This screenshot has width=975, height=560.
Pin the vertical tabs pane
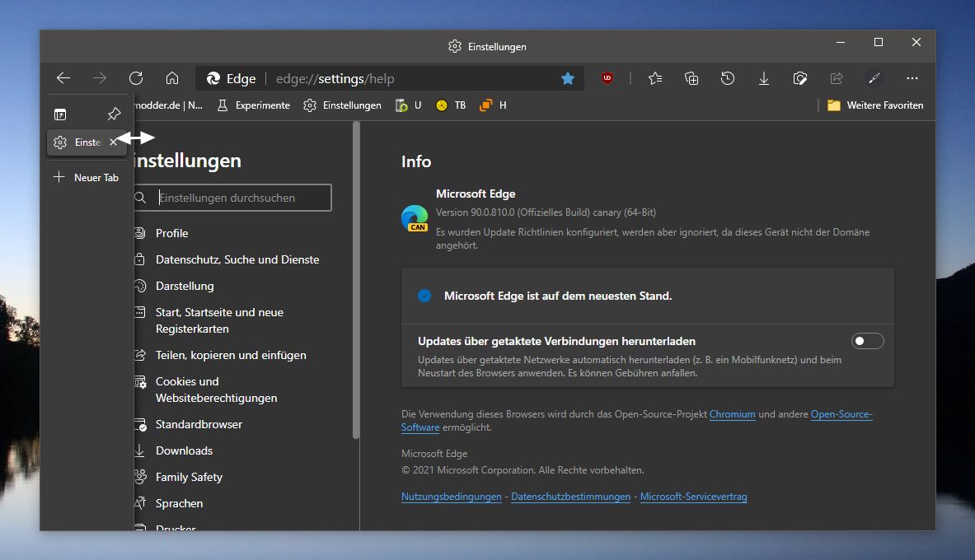click(x=114, y=114)
